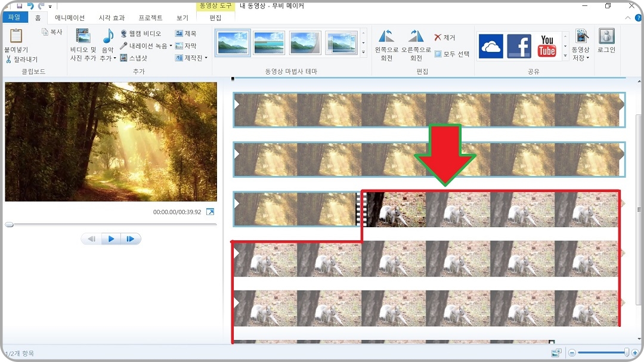The height and width of the screenshot is (362, 644).
Task: Select the third AutoMovie theme thumbnail
Action: coord(305,43)
